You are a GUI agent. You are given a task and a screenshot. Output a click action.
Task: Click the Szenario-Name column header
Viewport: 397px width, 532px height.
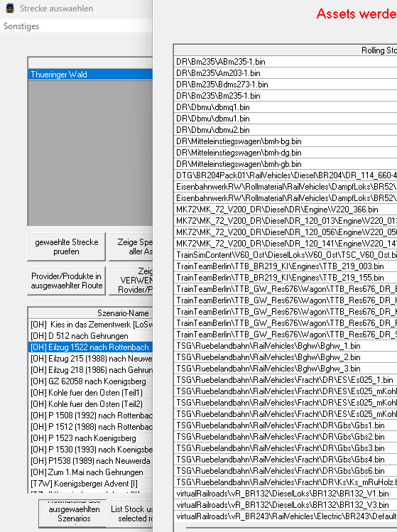[x=91, y=313]
